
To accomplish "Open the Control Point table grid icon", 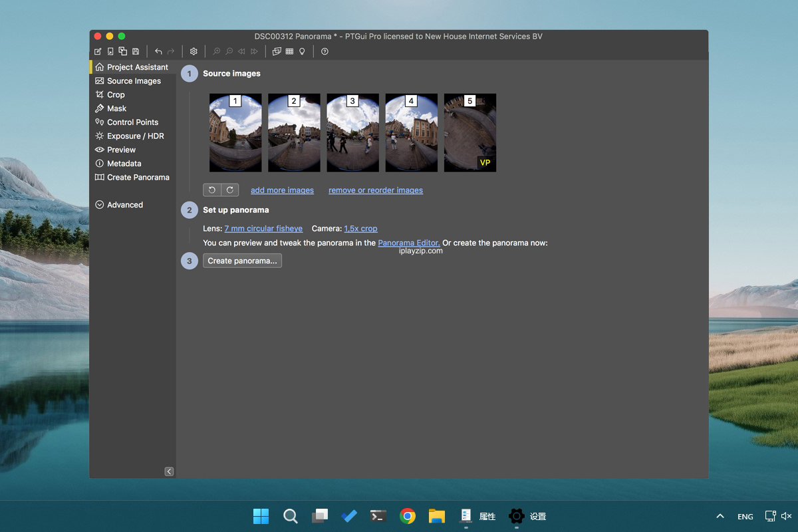I will tap(289, 51).
